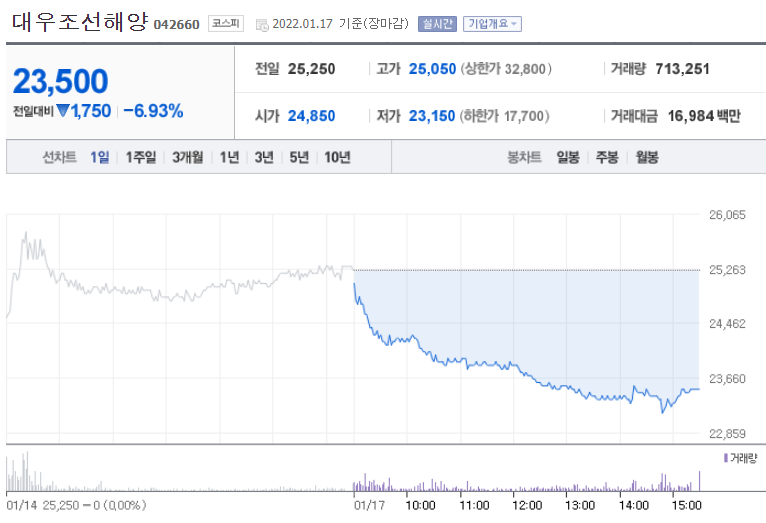The width and height of the screenshot is (766, 523).
Task: Click the 24,462 y-axis label
Action: pyautogui.click(x=727, y=324)
